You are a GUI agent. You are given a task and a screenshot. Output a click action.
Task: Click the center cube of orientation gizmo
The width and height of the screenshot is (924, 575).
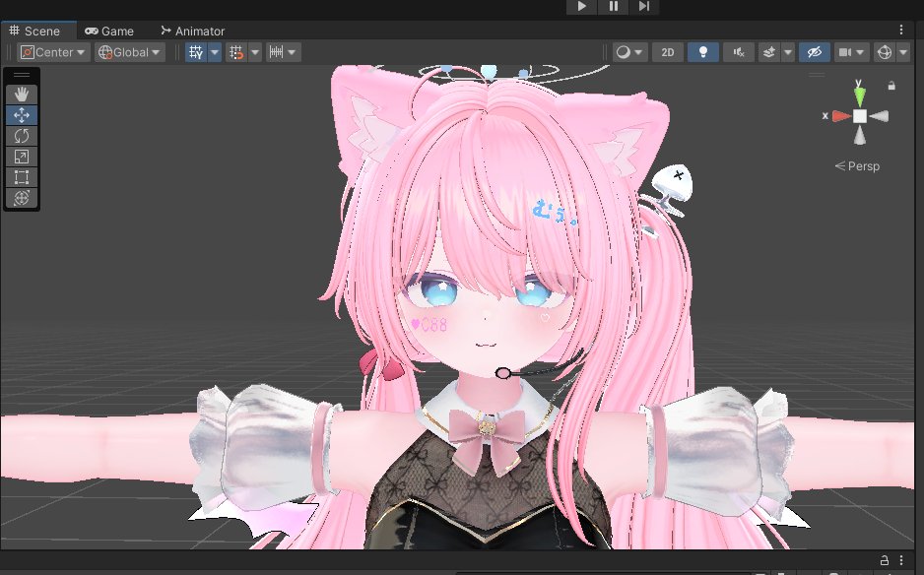point(860,116)
